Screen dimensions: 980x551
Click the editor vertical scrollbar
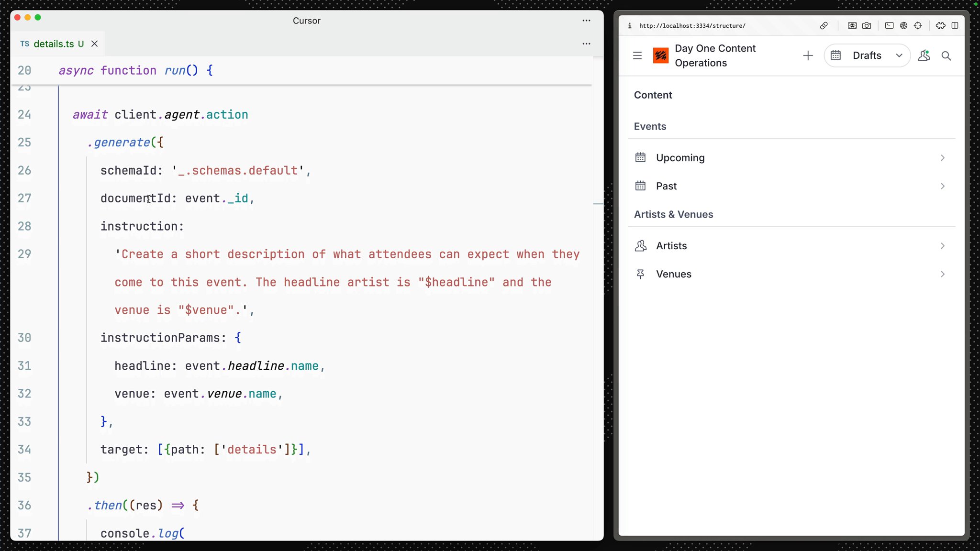[x=598, y=298]
